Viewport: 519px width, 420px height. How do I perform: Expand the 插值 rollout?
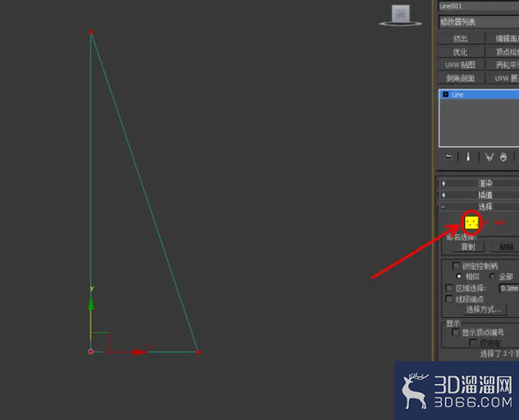pos(478,195)
